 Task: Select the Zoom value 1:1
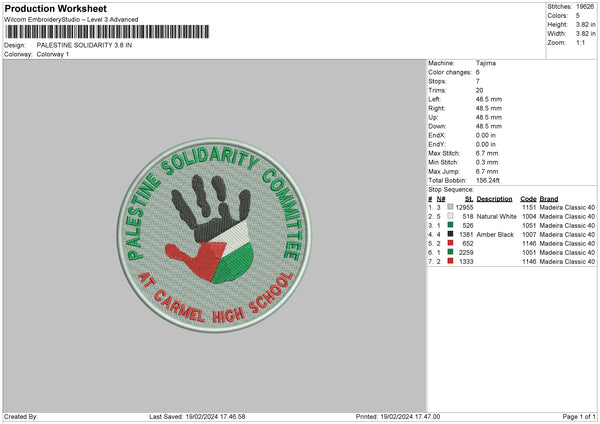[x=580, y=42]
